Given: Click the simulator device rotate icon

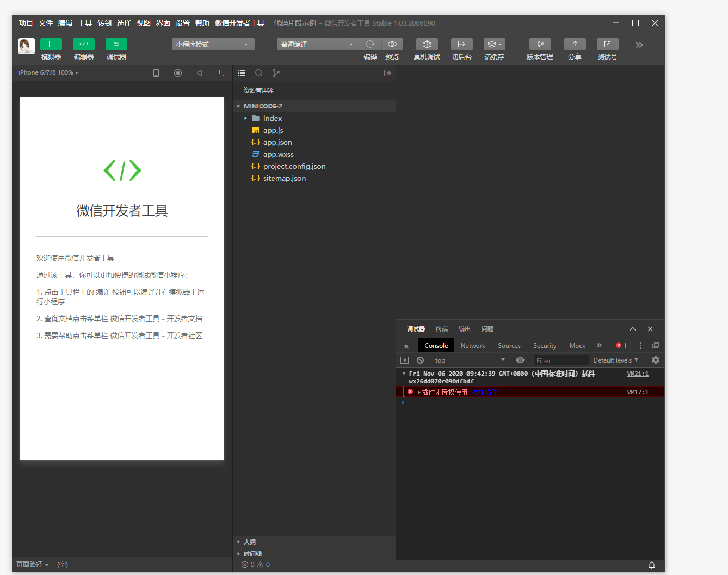Looking at the screenshot, I should click(156, 73).
